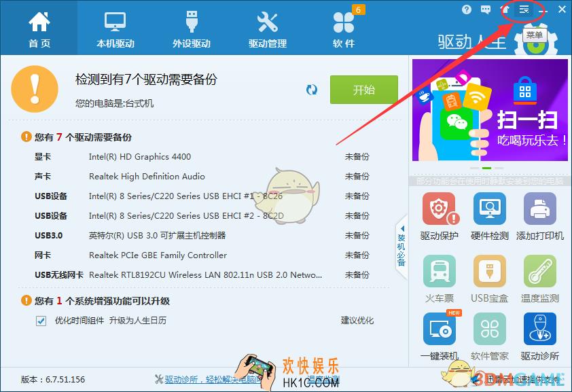Click the version 6.7.51.156 text

[53, 380]
